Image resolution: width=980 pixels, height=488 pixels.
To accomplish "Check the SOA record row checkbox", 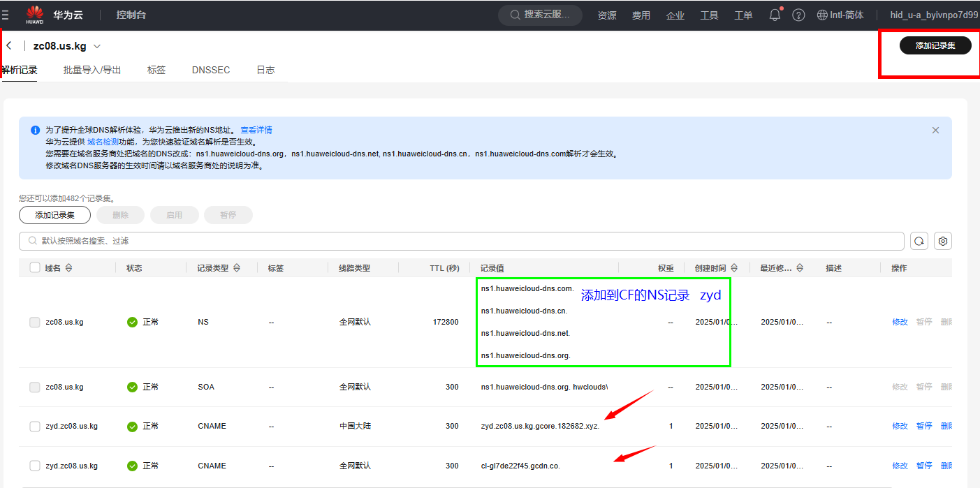I will pyautogui.click(x=35, y=387).
